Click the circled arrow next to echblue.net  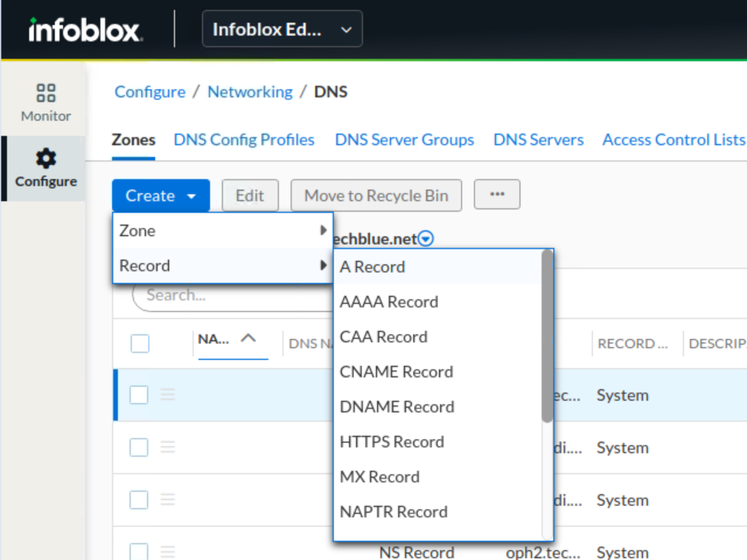(x=426, y=239)
